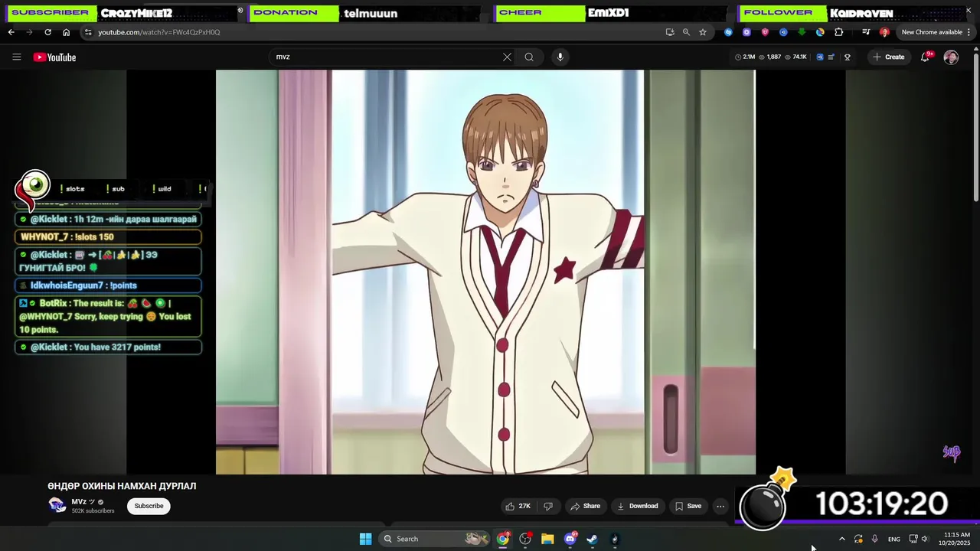Click BotRix slot result chat message

click(x=108, y=317)
